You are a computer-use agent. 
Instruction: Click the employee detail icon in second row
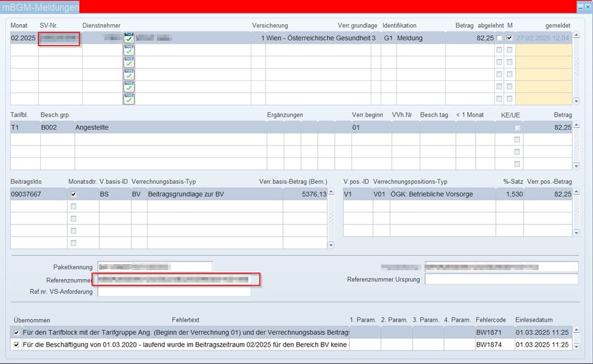pos(128,51)
